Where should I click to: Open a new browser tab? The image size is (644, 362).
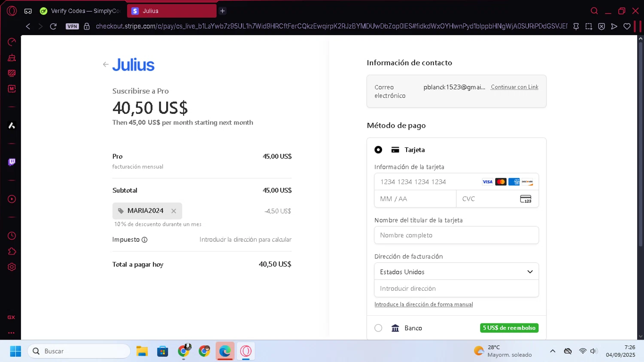pos(222,11)
